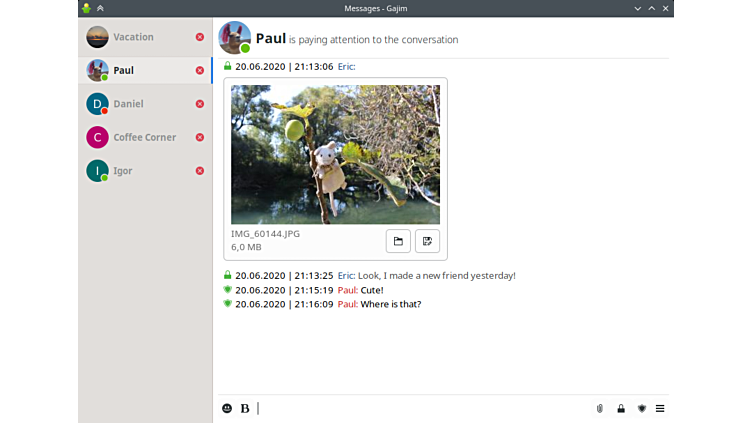This screenshot has width=752, height=423.
Task: Click the plush toy image preview
Action: [x=335, y=154]
